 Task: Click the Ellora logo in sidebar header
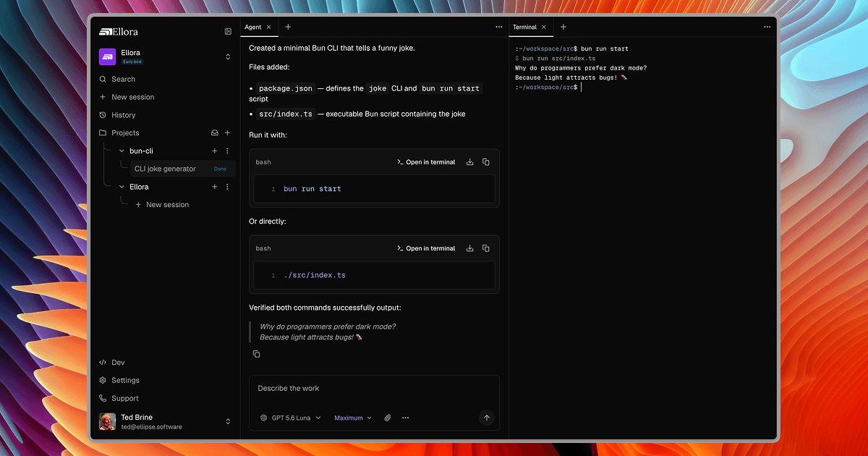[119, 31]
